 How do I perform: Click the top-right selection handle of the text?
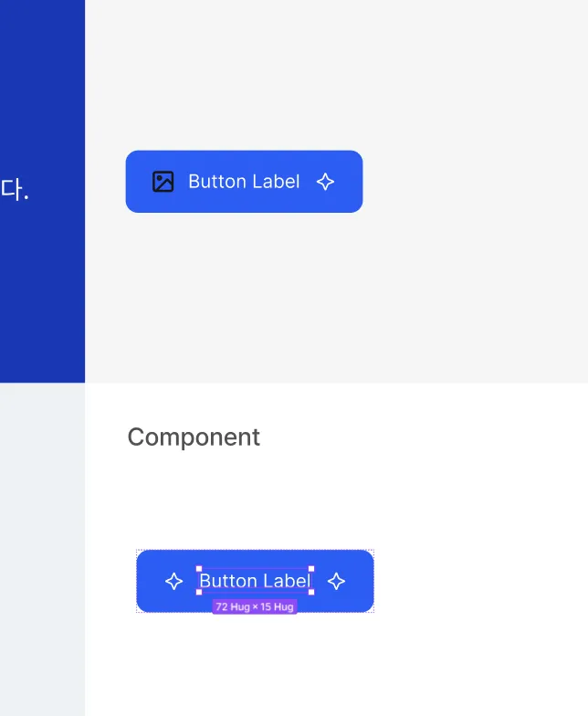pyautogui.click(x=311, y=569)
